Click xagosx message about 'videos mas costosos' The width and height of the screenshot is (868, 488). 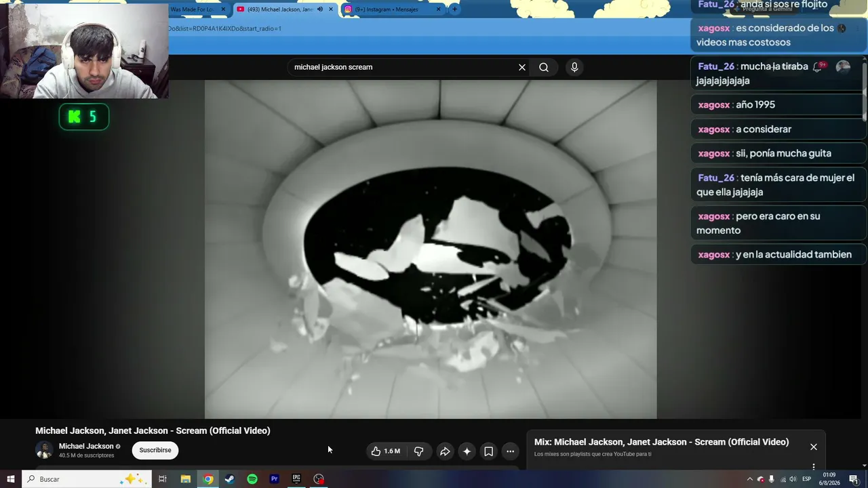(x=778, y=35)
